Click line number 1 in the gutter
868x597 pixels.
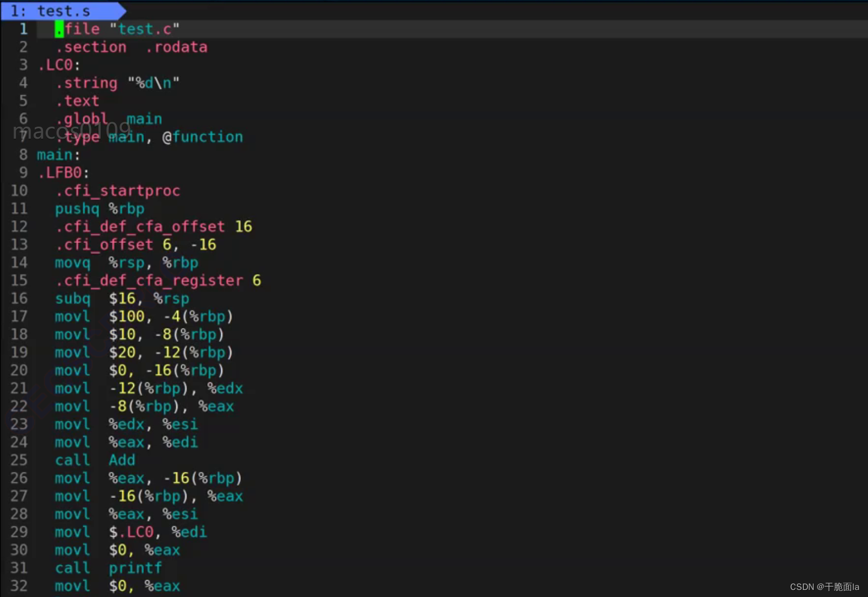(23, 29)
